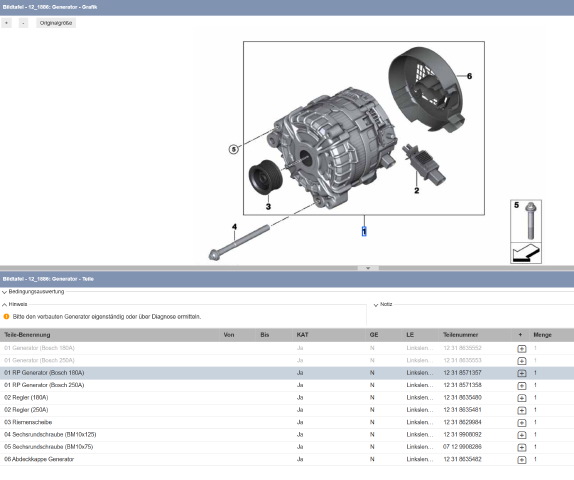Select row 02 Regler (250A)
Image resolution: width=574 pixels, height=480 pixels.
(287, 410)
